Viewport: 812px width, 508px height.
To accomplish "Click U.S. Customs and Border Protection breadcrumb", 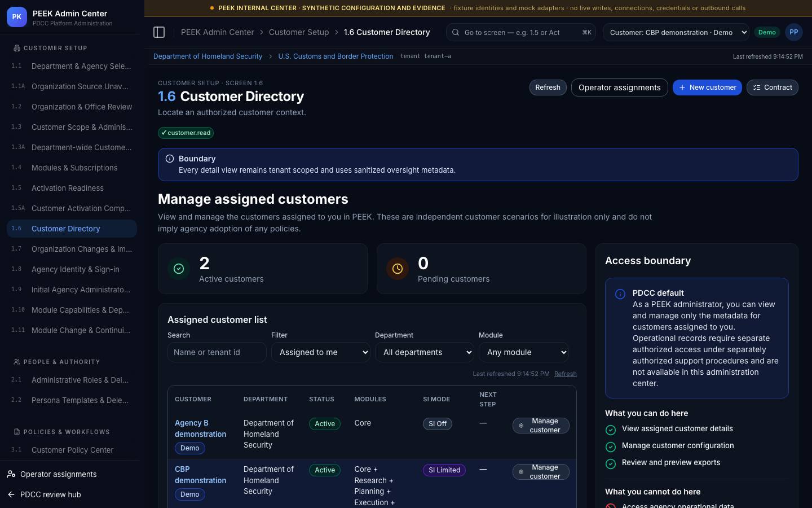I will point(336,56).
